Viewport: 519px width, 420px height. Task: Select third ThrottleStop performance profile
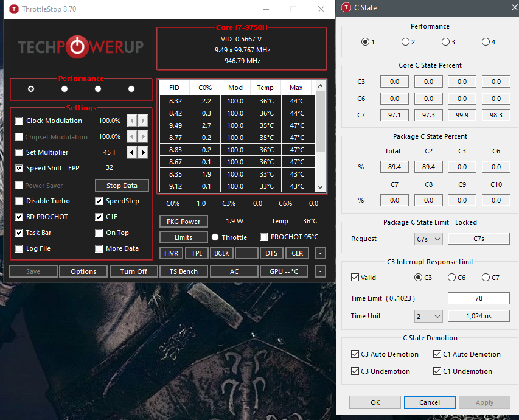click(x=98, y=89)
